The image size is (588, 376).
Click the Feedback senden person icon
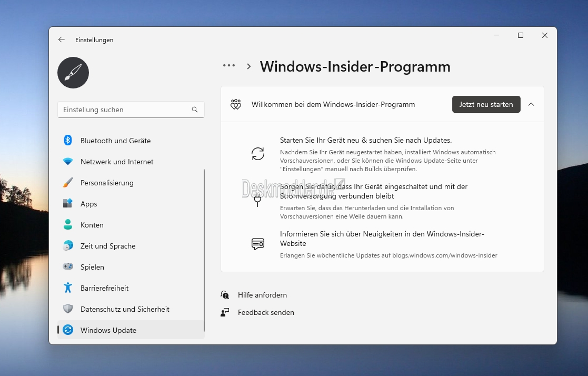225,312
